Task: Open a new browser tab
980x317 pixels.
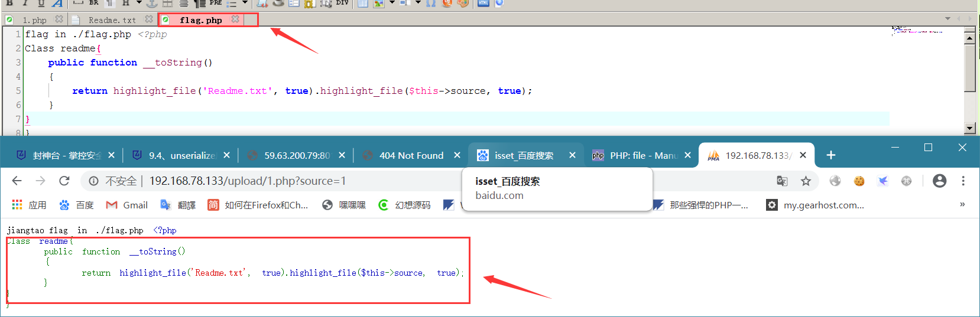Action: pos(830,155)
